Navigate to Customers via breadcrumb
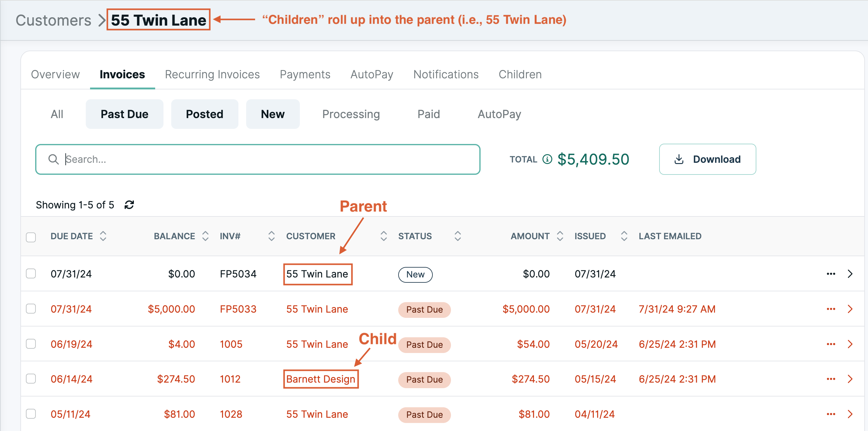This screenshot has width=868, height=431. coord(54,20)
